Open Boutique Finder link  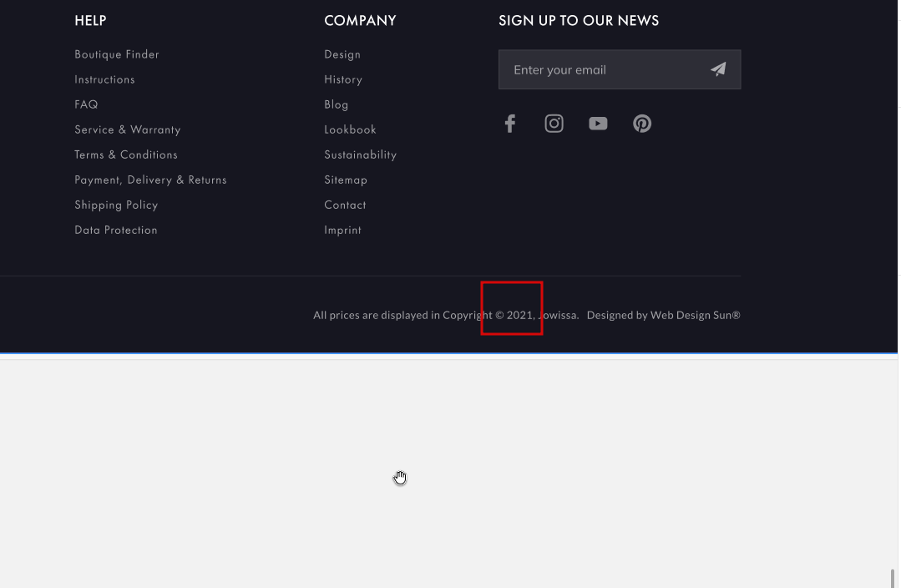point(117,54)
